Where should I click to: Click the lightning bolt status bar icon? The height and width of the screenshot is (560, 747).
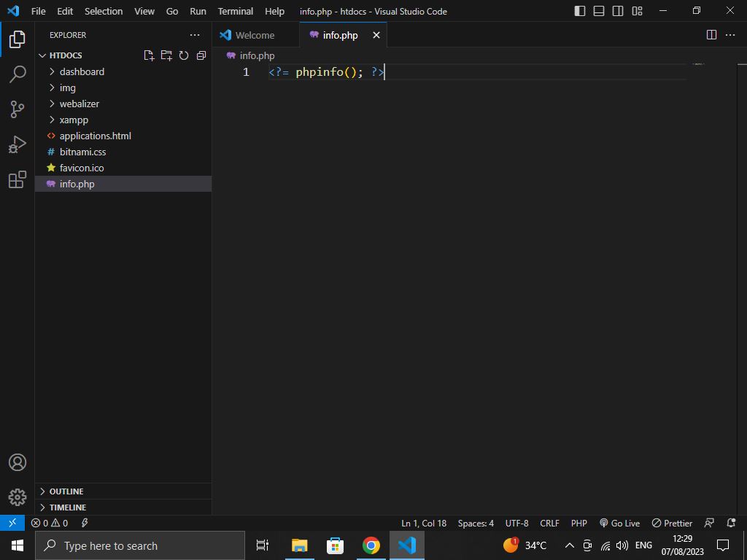85,523
